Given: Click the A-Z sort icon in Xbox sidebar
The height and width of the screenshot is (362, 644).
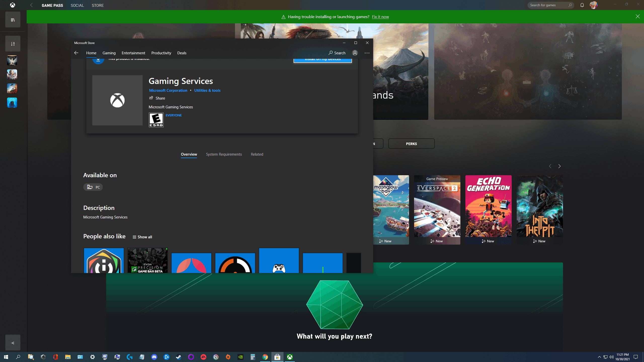Looking at the screenshot, I should tap(13, 44).
